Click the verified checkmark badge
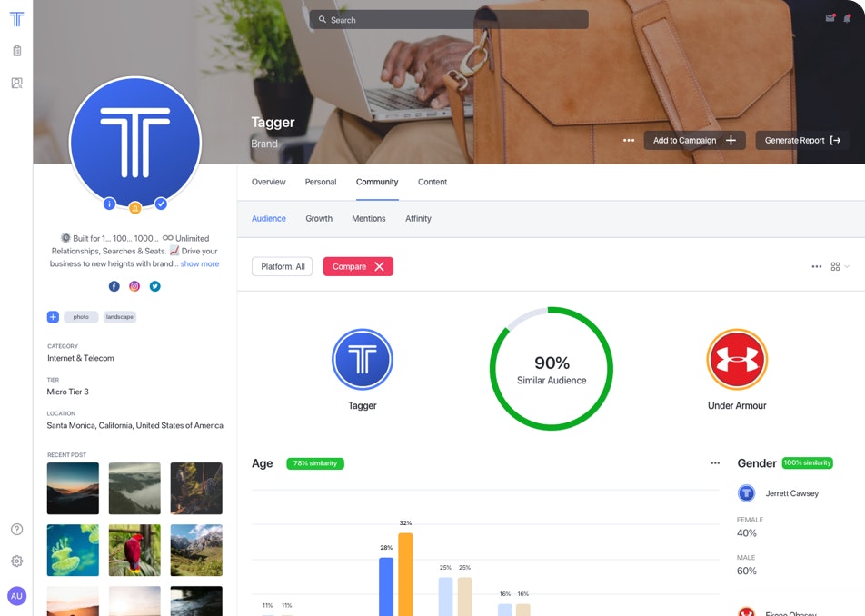Screen dimensions: 865x616 161,204
